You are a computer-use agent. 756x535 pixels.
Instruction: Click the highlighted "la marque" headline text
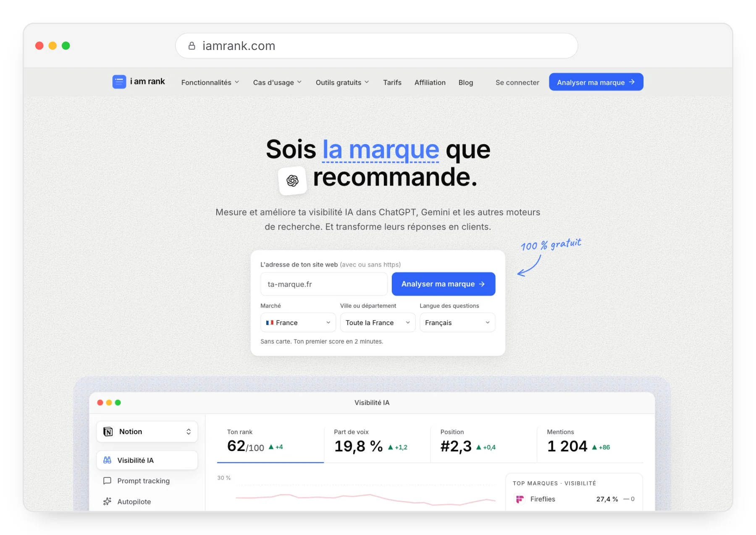[381, 149]
